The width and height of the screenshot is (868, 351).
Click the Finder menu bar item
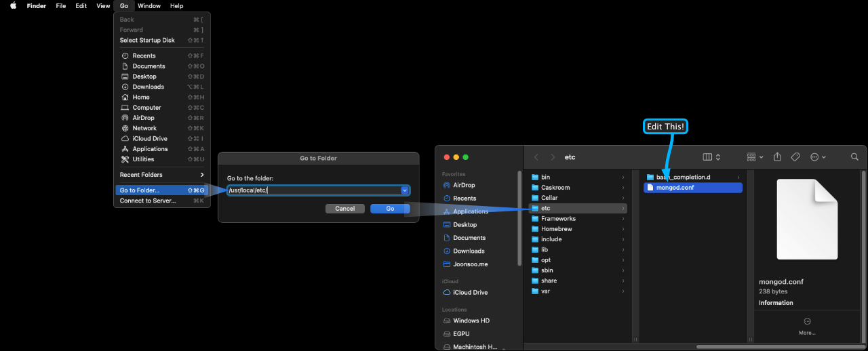click(37, 5)
